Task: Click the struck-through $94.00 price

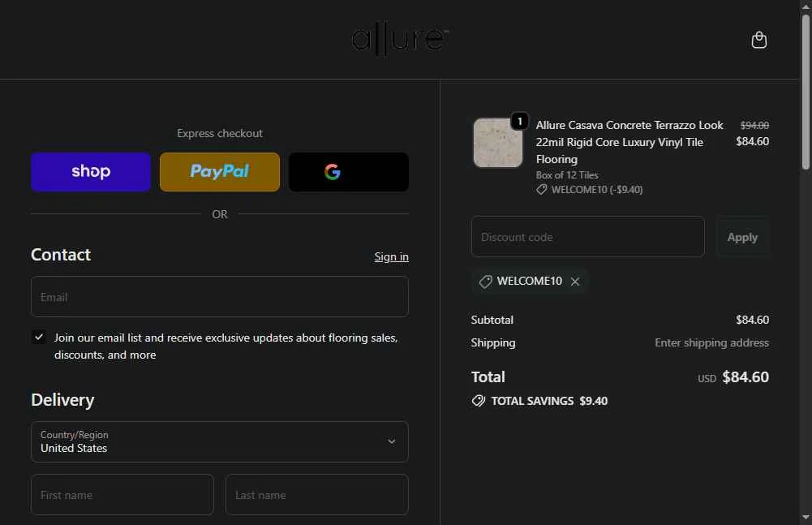Action: coord(754,126)
